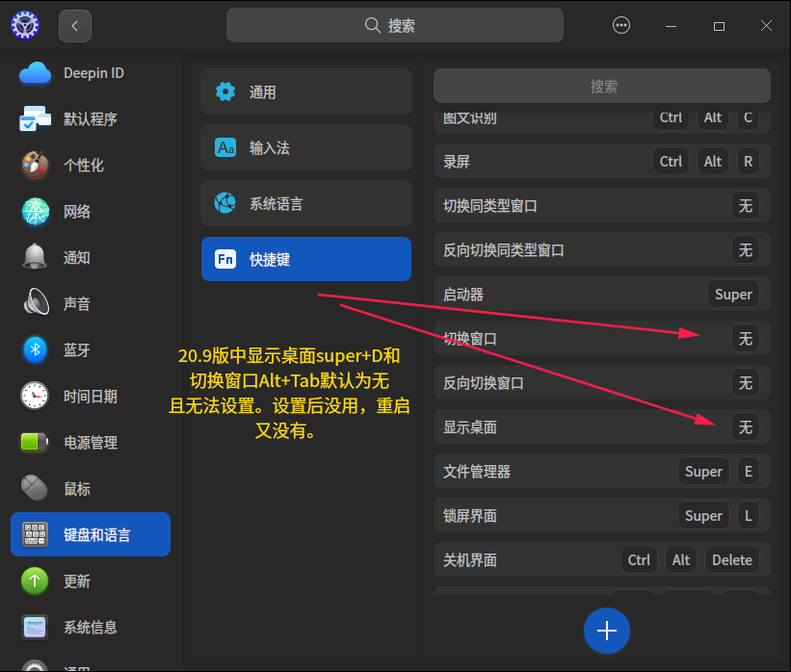Screen dimensions: 791x672
Task: Open Network (网络) globe icon
Action: point(36,211)
